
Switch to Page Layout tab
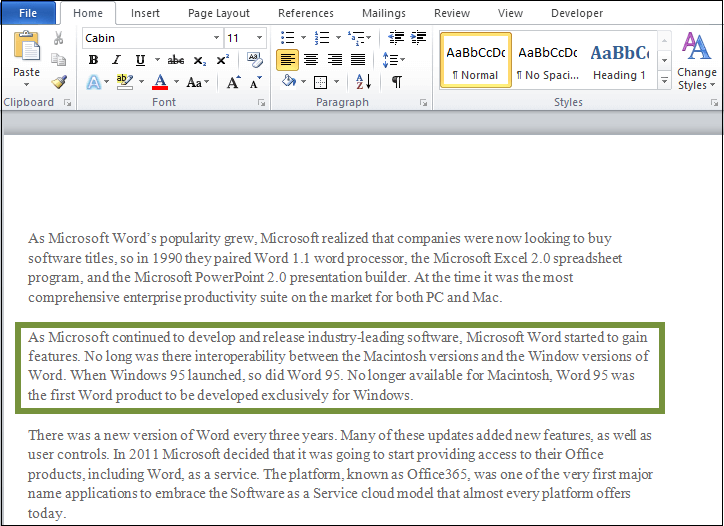(x=218, y=13)
